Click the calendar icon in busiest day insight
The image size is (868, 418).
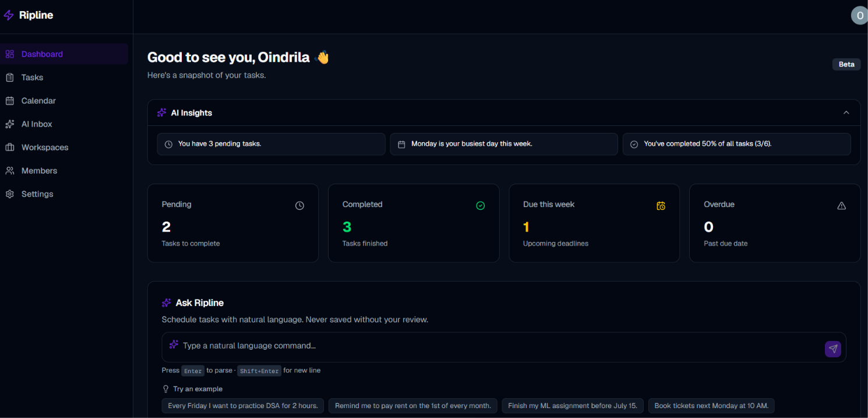tap(401, 144)
